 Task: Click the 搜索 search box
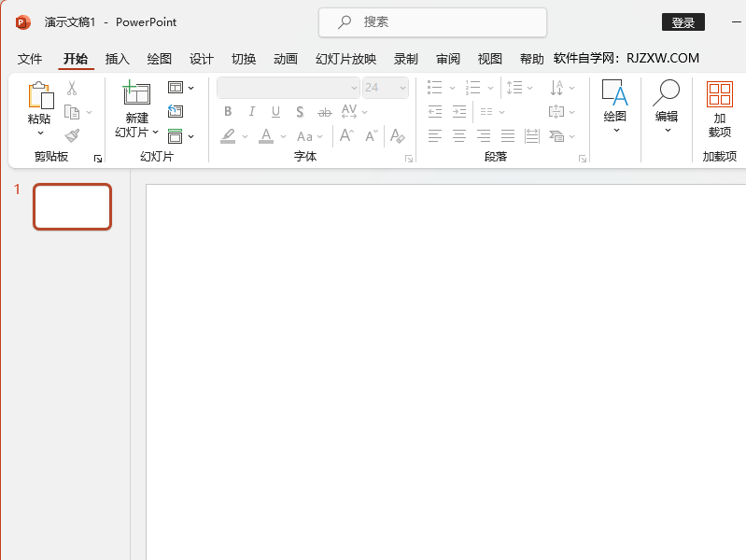tap(432, 22)
